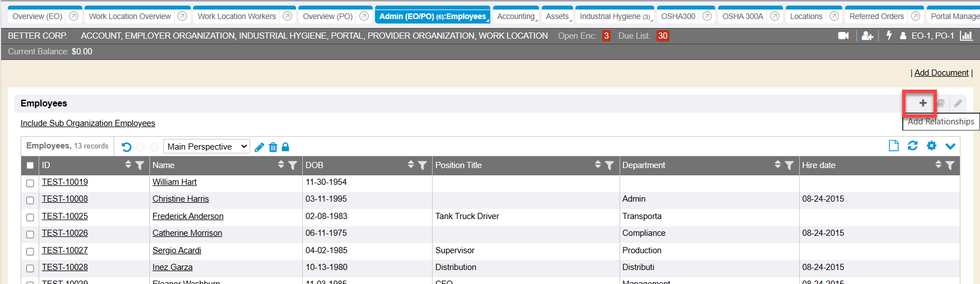Toggle the select-all checkbox in header row
The height and width of the screenshot is (284, 980).
click(x=30, y=166)
